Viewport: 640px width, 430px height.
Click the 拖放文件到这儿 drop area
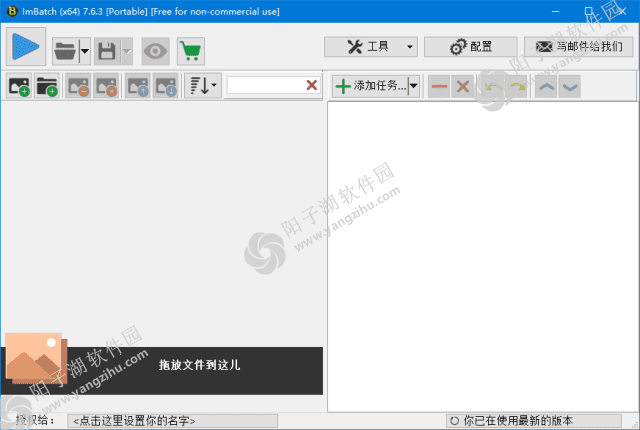pos(162,370)
